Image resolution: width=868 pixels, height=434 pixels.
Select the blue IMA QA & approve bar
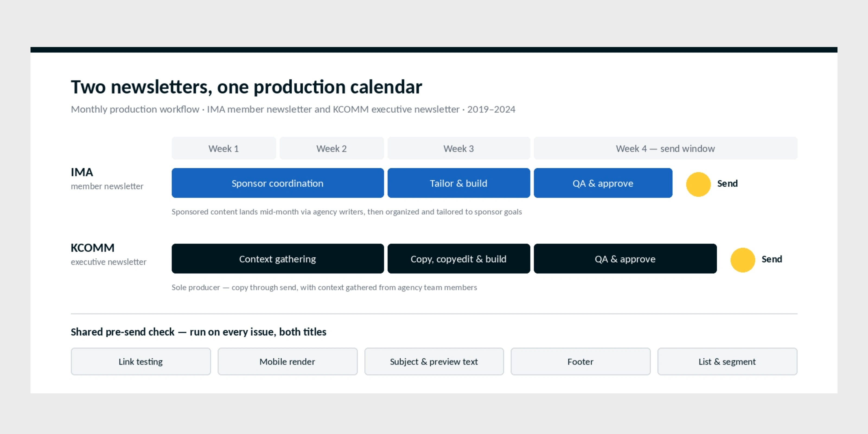(x=603, y=183)
